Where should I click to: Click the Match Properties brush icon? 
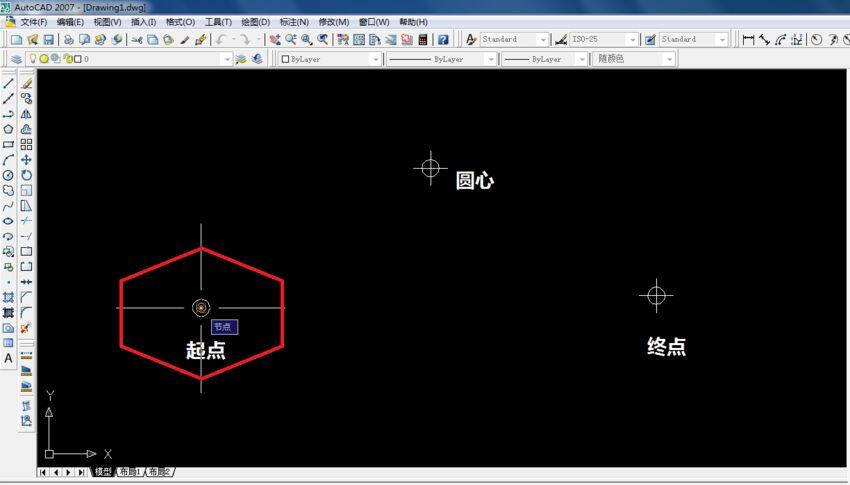coord(201,40)
